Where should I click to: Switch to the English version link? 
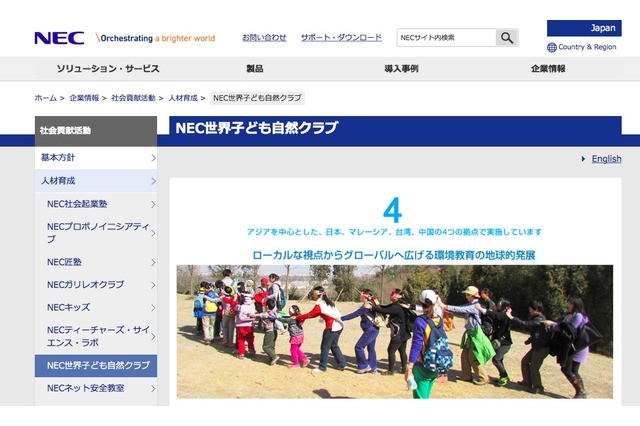pyautogui.click(x=607, y=159)
